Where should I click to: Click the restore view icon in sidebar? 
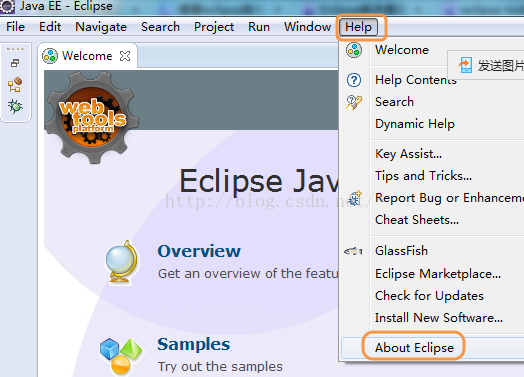tap(15, 63)
